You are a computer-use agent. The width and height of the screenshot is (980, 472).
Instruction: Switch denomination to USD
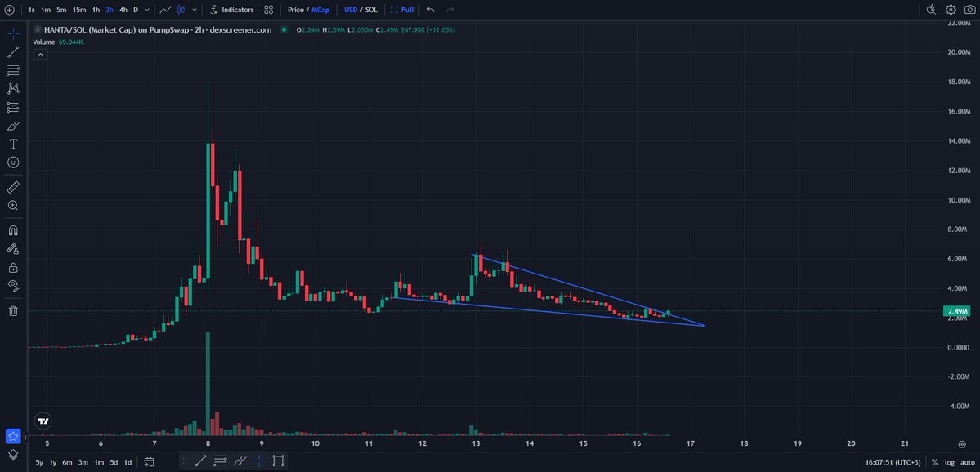351,10
